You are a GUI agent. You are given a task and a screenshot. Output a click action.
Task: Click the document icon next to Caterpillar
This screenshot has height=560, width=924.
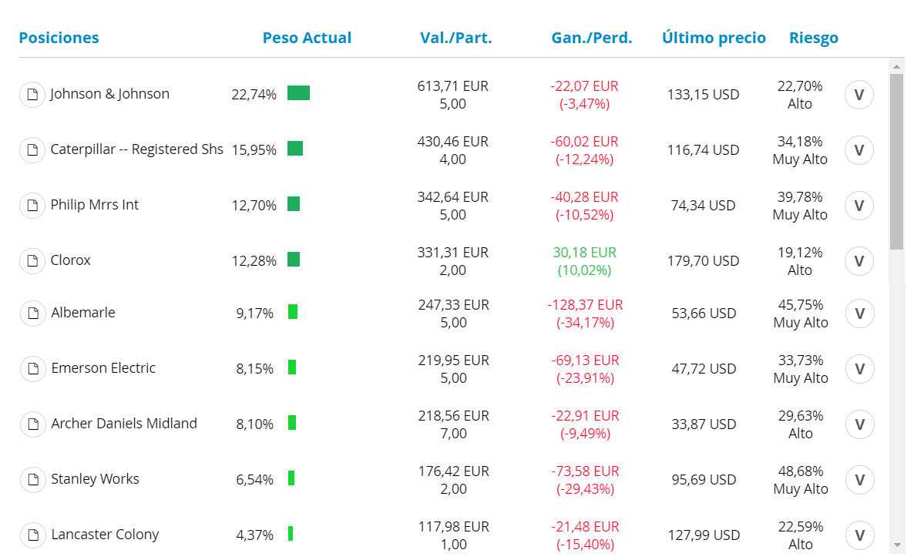pyautogui.click(x=32, y=149)
